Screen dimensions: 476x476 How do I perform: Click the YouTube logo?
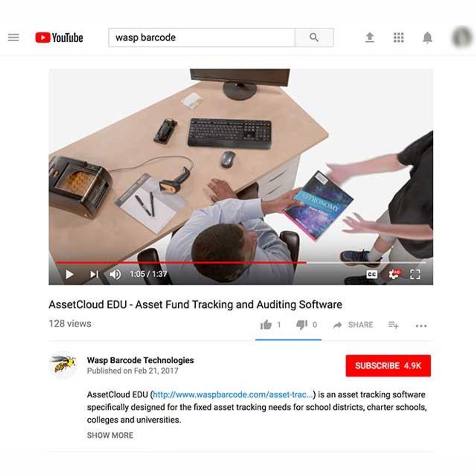tap(59, 38)
